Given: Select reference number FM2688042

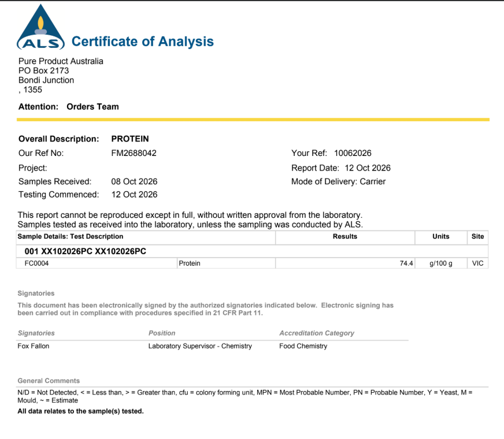Looking at the screenshot, I should coord(134,153).
